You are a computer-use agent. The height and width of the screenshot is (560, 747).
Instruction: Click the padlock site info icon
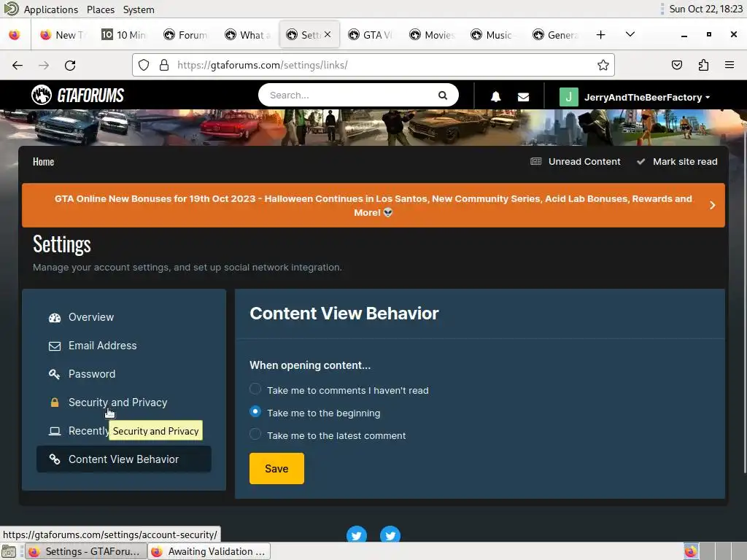coord(164,65)
